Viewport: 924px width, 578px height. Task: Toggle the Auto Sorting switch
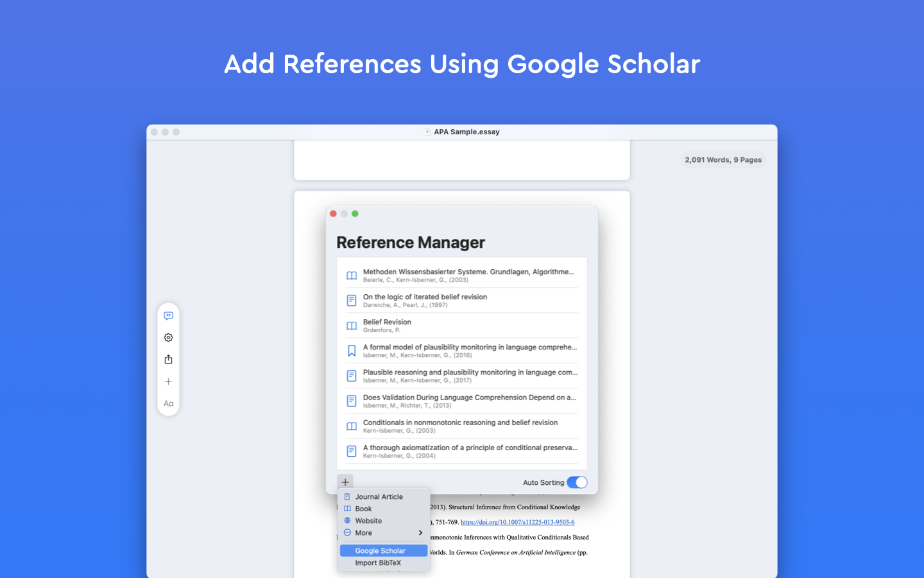tap(577, 482)
